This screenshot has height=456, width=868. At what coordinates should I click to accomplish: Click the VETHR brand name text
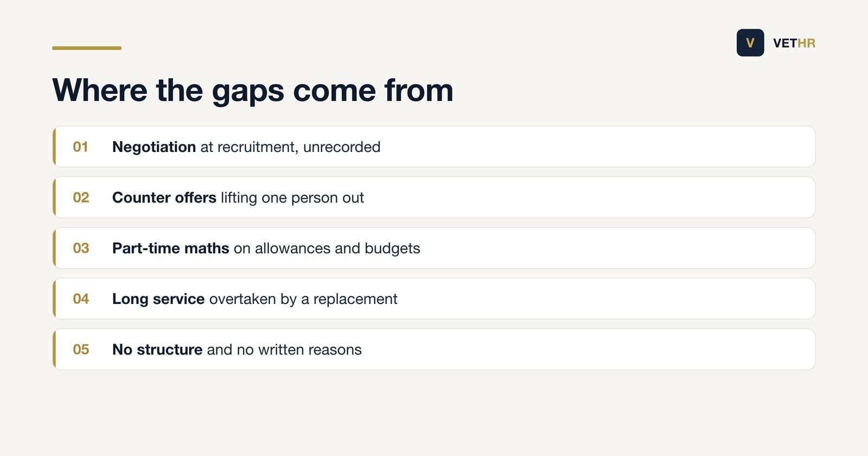794,43
